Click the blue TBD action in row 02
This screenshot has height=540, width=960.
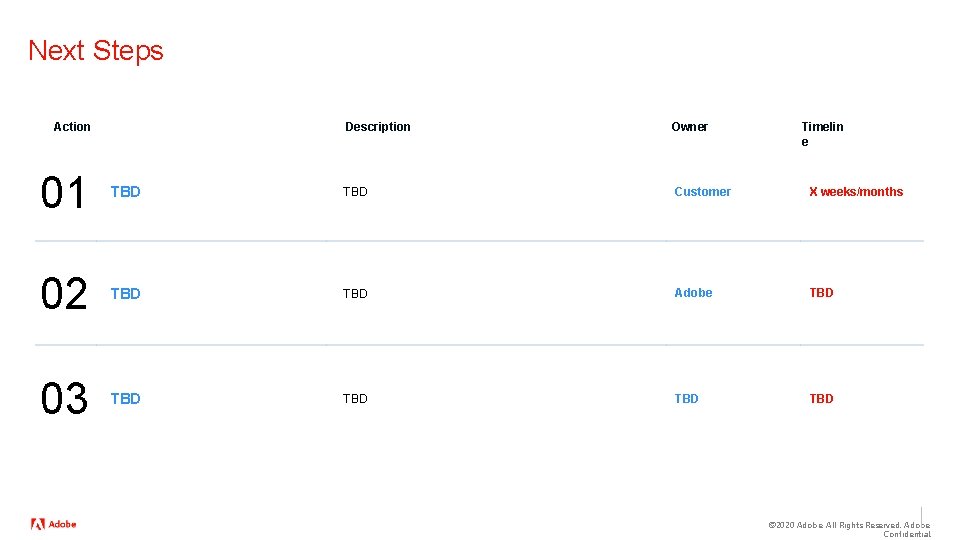125,294
